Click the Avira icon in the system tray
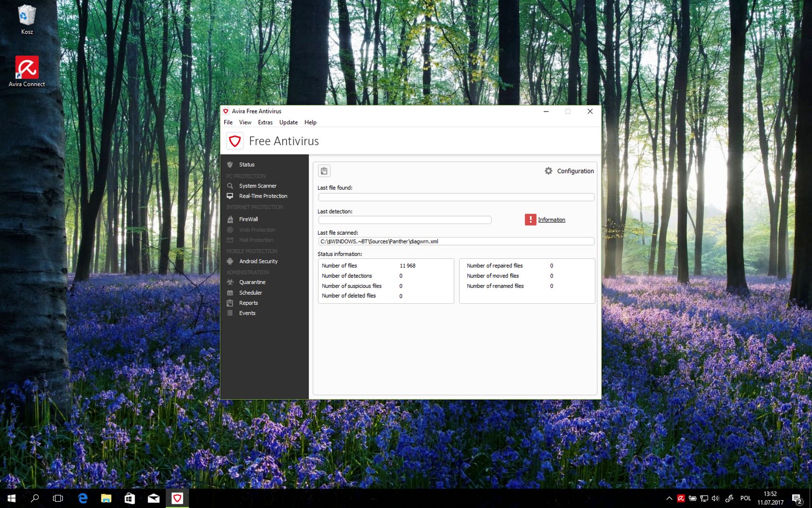 point(681,499)
